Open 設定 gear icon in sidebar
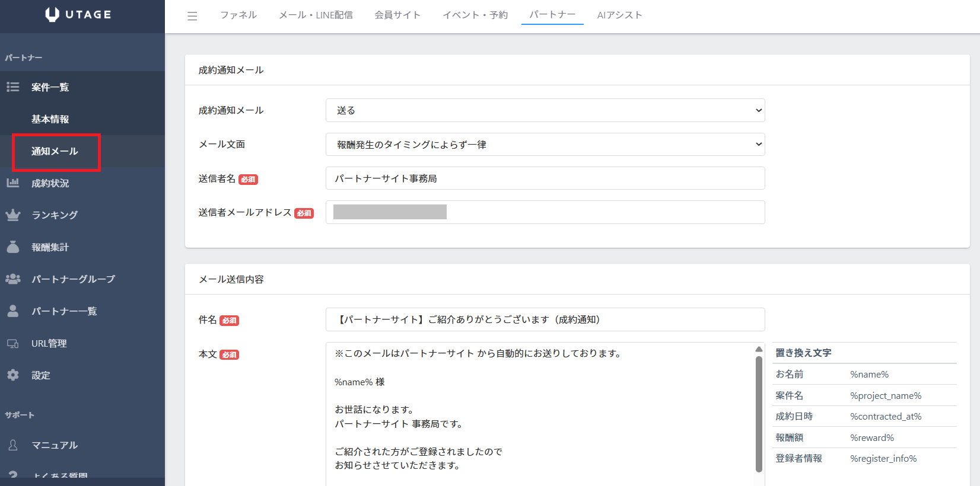The width and height of the screenshot is (980, 486). click(x=13, y=375)
